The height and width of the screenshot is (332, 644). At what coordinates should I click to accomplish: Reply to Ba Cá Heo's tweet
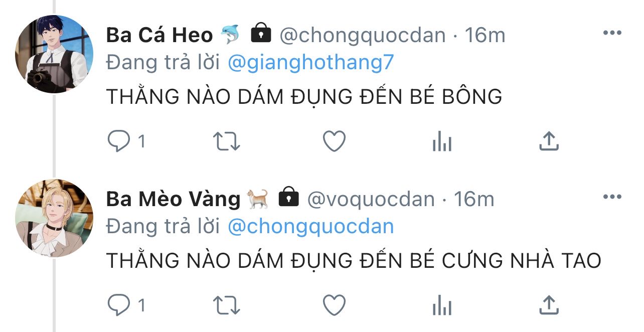point(118,141)
